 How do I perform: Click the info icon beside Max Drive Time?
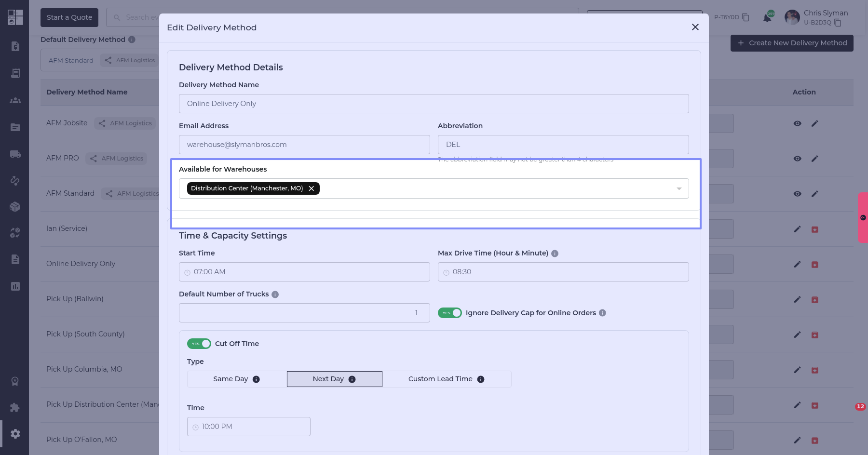point(555,254)
